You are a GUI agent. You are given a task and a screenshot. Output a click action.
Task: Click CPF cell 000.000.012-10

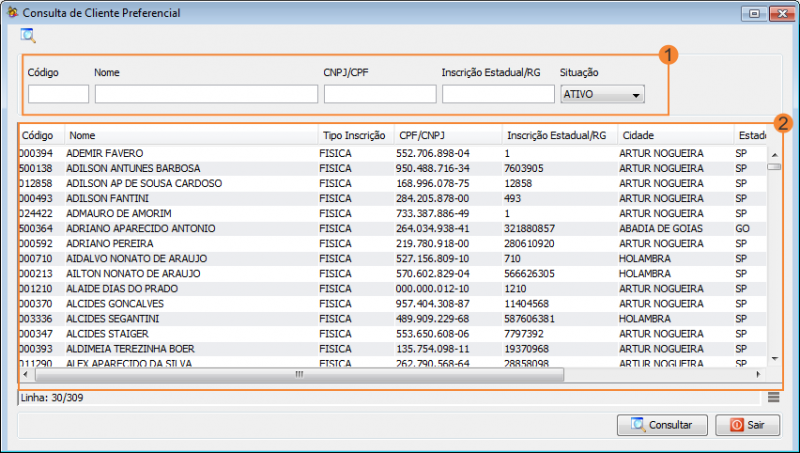pyautogui.click(x=433, y=289)
